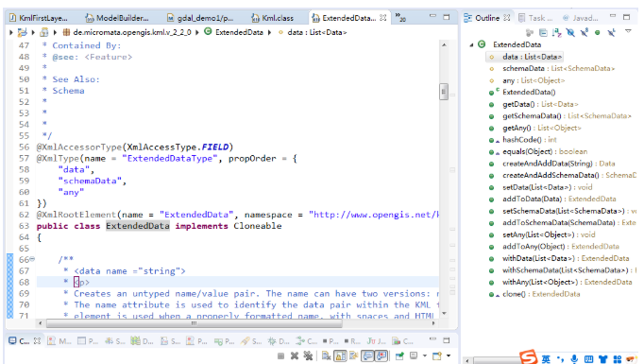The image size is (644, 364).
Task: Toggle Hide Fields in Outline
Action: tap(570, 32)
